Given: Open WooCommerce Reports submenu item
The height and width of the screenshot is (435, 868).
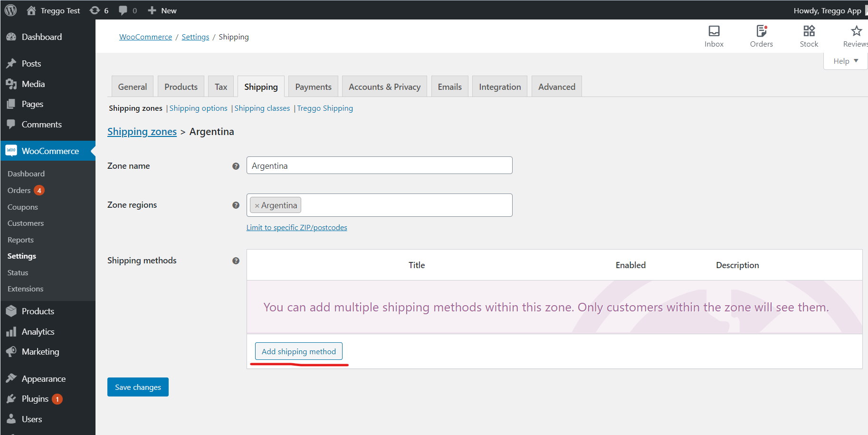Looking at the screenshot, I should coord(20,240).
